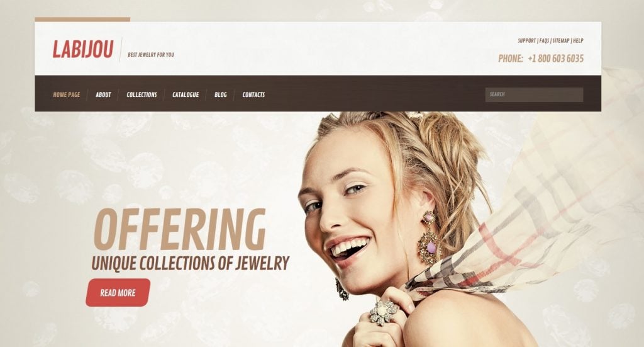The image size is (644, 347).
Task: Click the phone number +1 800 603 6035
Action: 555,59
